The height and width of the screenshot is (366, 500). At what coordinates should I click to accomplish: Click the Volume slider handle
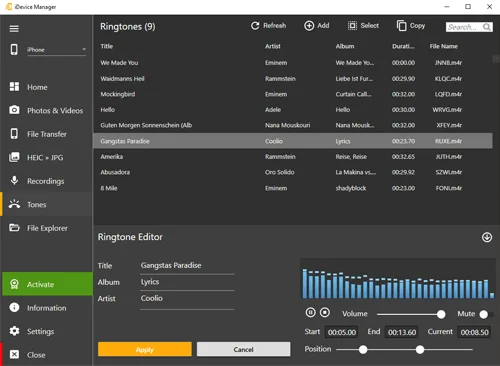[x=441, y=314]
